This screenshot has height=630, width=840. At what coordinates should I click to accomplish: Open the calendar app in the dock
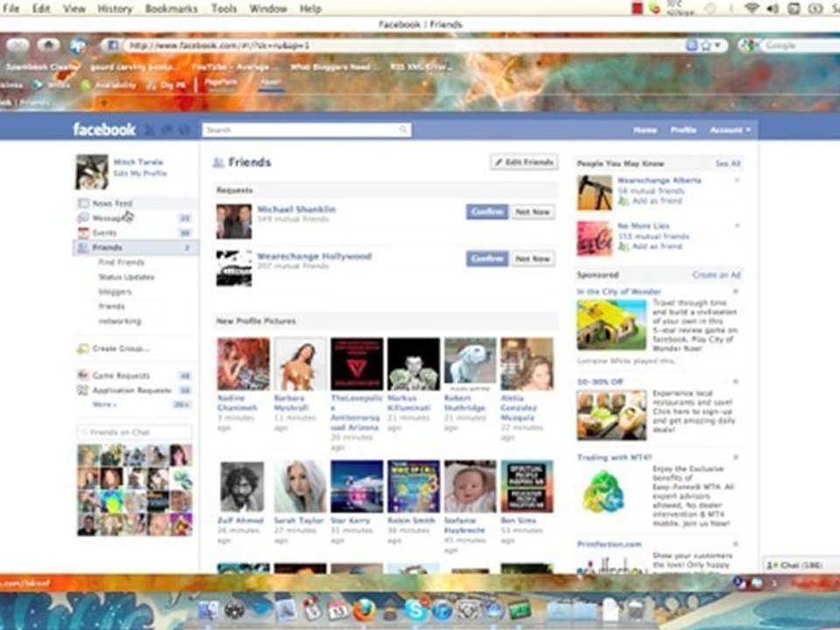point(338,610)
